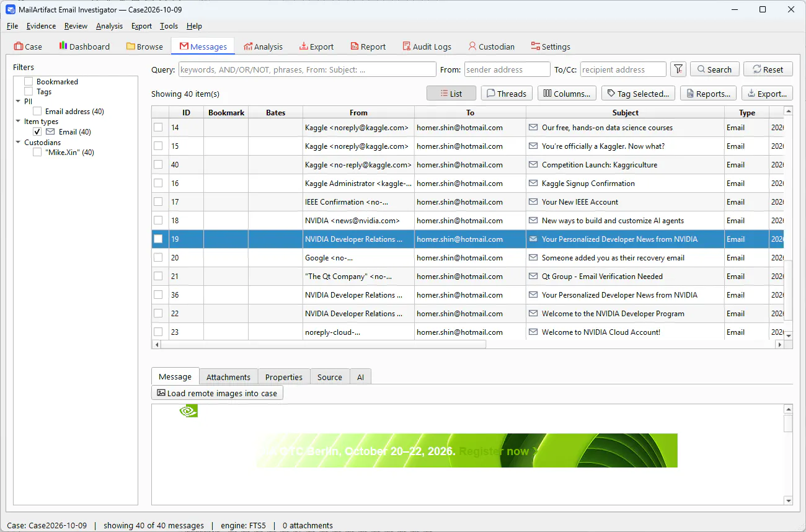806x532 pixels.
Task: Click the From sender address field
Action: [x=507, y=69]
